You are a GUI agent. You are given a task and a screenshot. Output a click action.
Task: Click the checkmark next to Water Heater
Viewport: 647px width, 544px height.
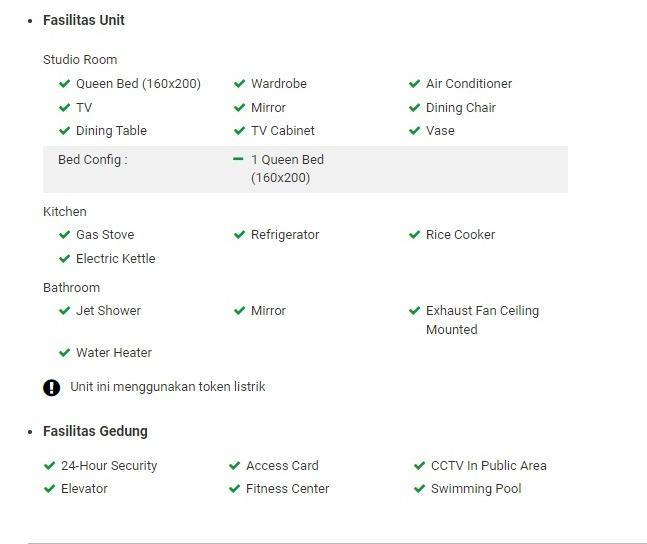coord(65,353)
